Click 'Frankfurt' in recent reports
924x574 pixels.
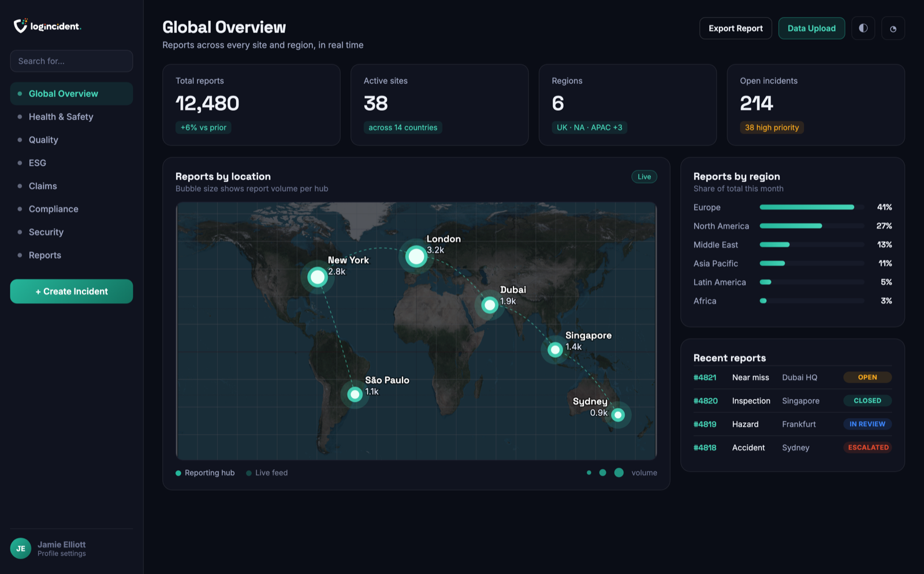point(799,424)
